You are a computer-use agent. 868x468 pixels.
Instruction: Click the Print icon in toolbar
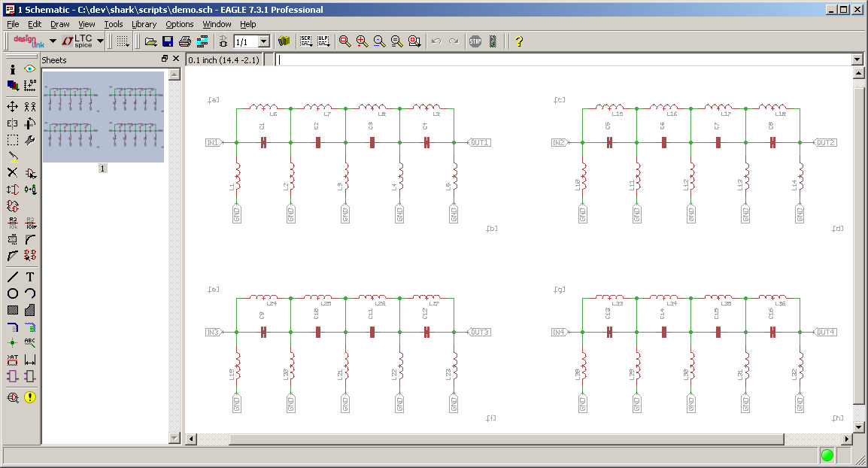coord(184,41)
